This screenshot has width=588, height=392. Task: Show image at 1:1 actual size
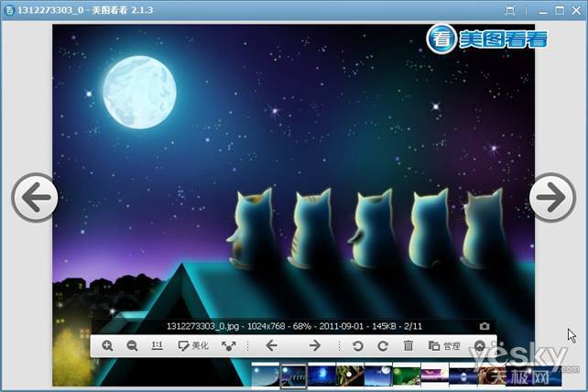click(x=157, y=346)
